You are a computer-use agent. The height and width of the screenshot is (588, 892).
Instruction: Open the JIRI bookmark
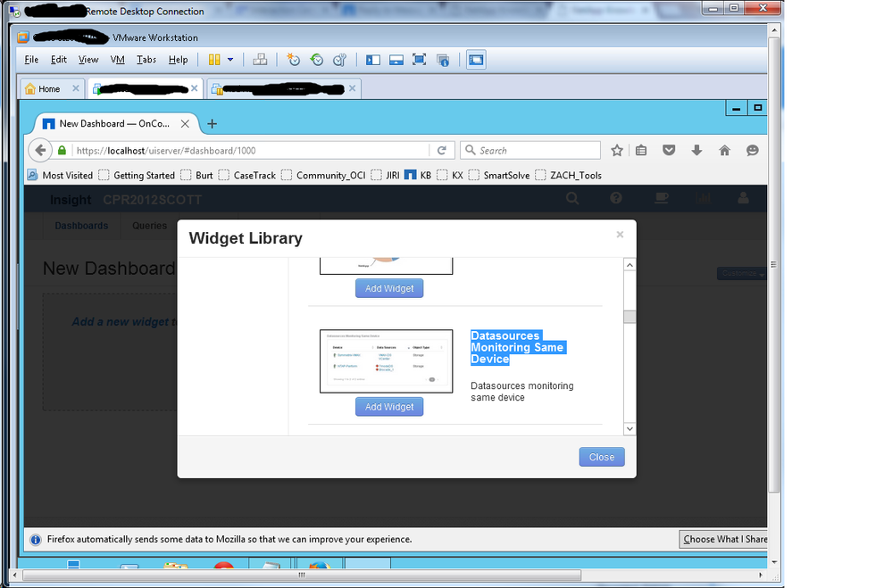pos(385,175)
